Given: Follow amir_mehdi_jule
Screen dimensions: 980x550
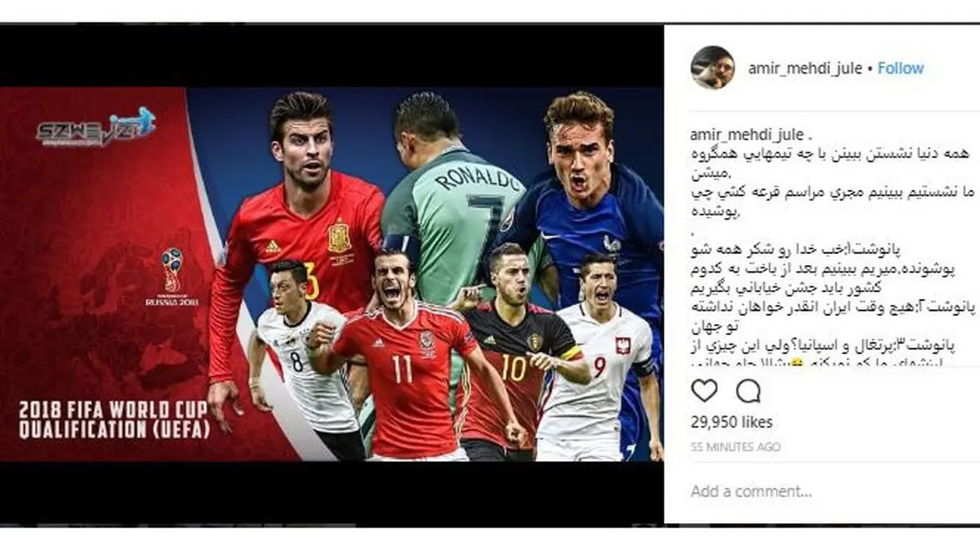Looking at the screenshot, I should pyautogui.click(x=901, y=69).
